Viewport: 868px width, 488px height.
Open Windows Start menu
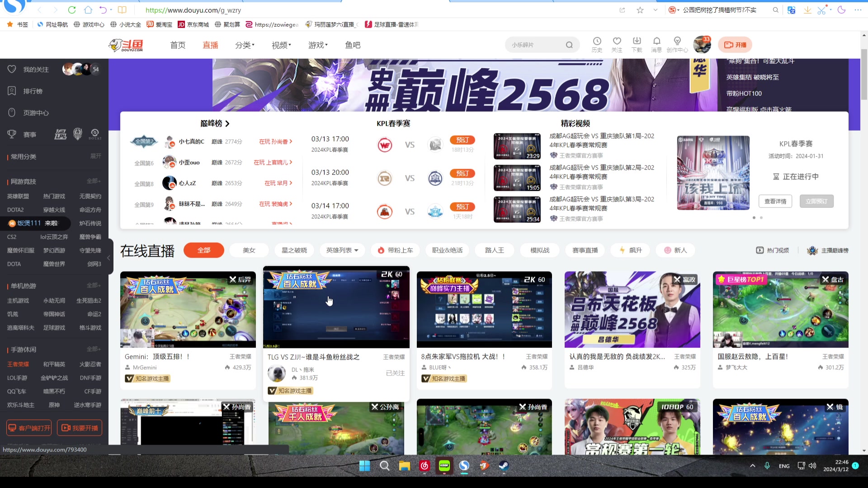pos(364,466)
